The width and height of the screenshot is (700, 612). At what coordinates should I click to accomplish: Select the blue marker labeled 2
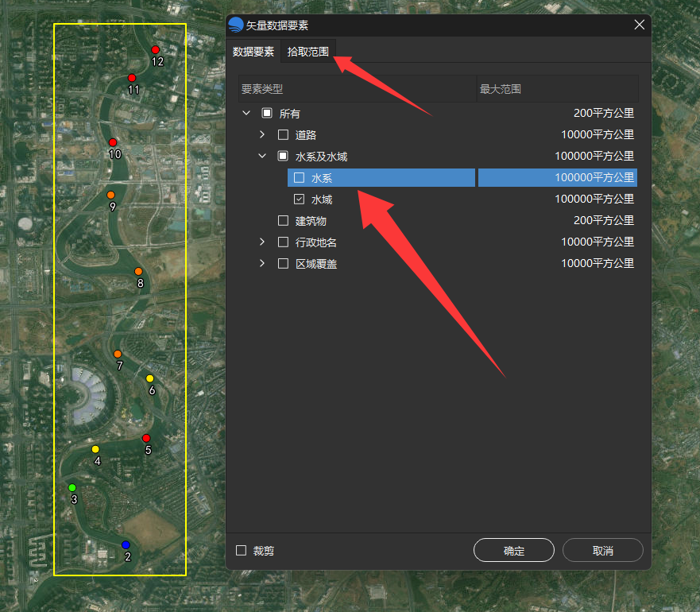(126, 545)
